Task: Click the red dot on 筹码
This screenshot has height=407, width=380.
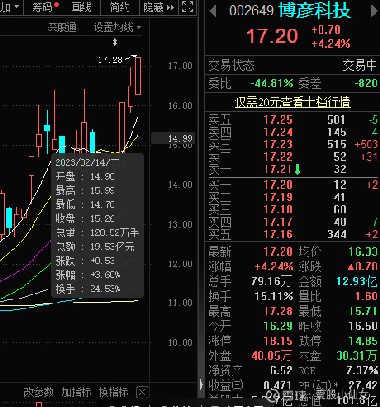Action: coord(57,4)
